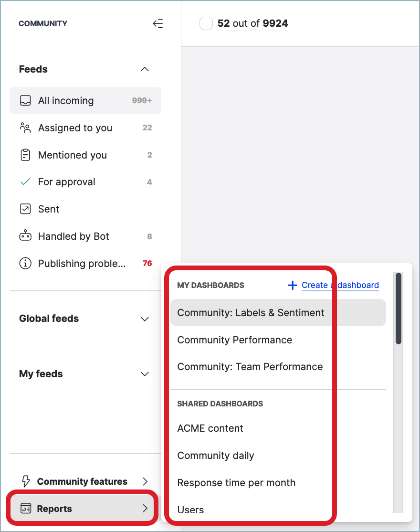The height and width of the screenshot is (532, 420).
Task: Click the Mentioned you clipboard icon
Action: tap(25, 155)
